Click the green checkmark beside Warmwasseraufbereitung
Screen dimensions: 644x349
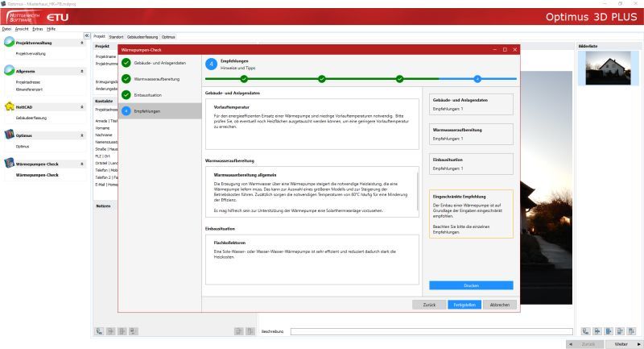click(x=126, y=80)
